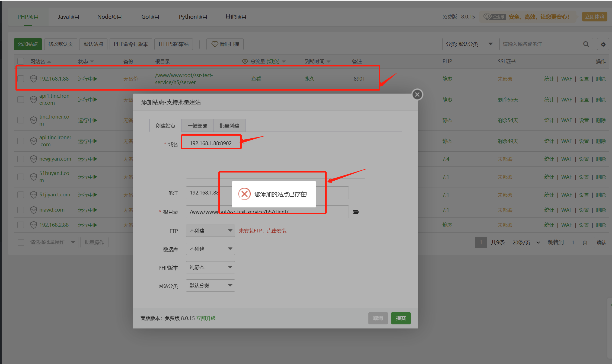
Task: Click the green 添加站点 button
Action: pos(28,44)
